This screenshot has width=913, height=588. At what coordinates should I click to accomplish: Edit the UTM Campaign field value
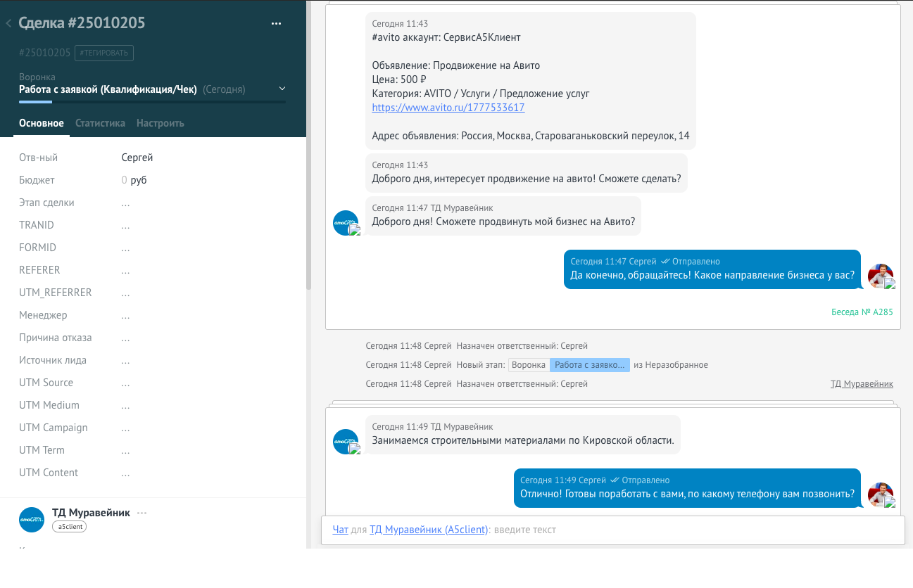point(125,428)
